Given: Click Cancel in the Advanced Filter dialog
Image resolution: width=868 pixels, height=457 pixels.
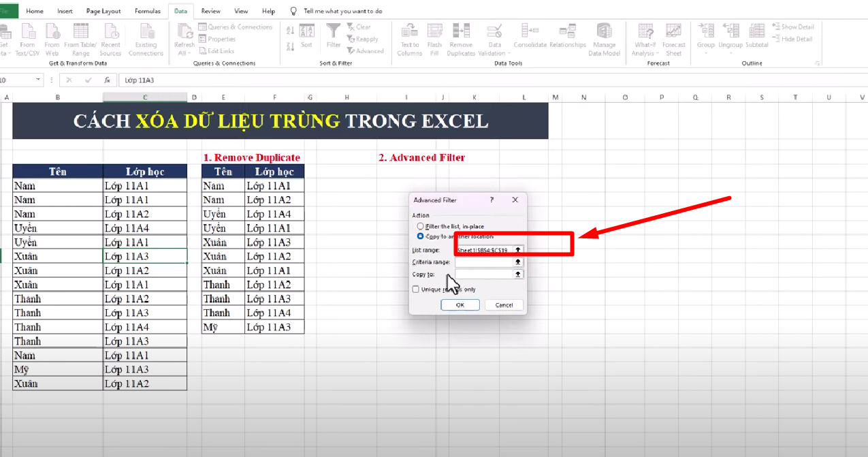Looking at the screenshot, I should point(504,304).
